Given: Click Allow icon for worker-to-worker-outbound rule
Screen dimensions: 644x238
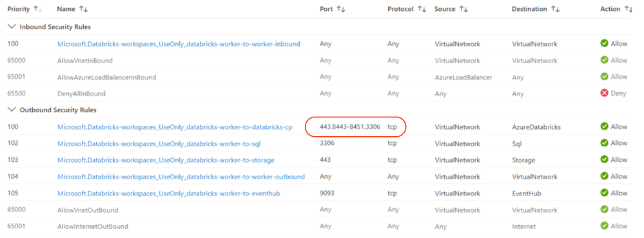Looking at the screenshot, I should 604,176.
